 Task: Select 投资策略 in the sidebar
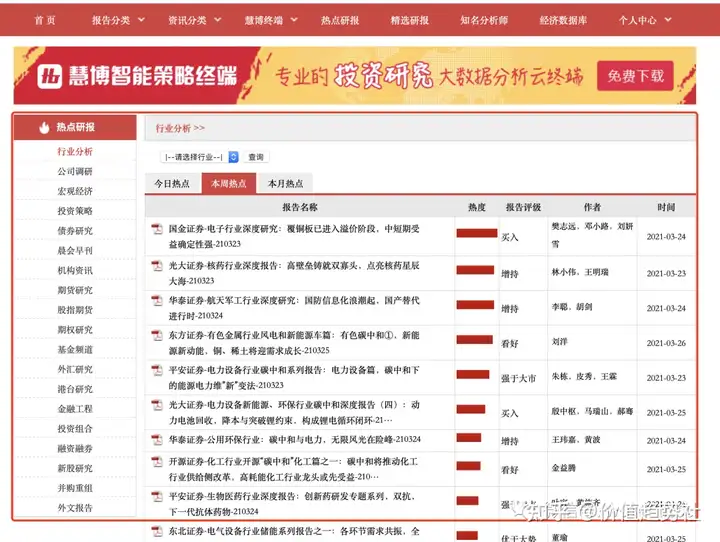[75, 211]
